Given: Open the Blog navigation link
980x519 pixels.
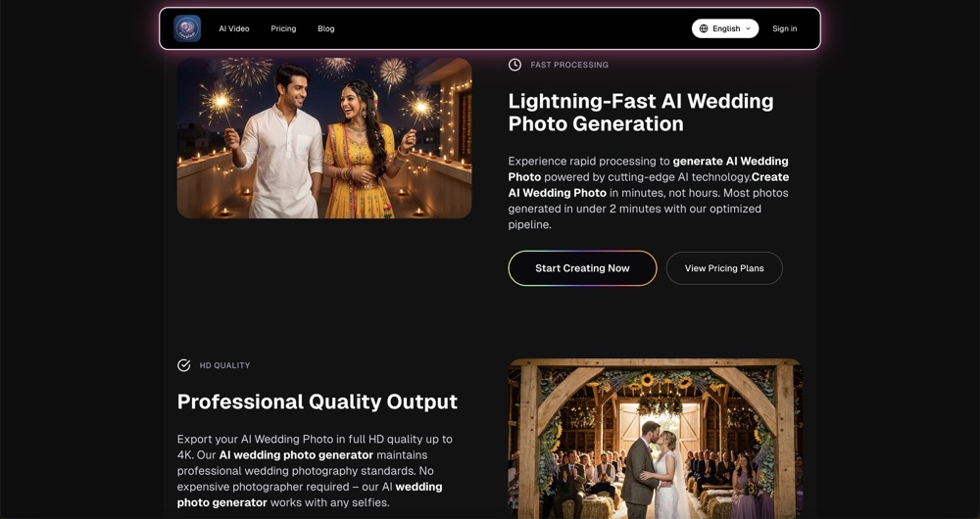Looking at the screenshot, I should point(325,28).
